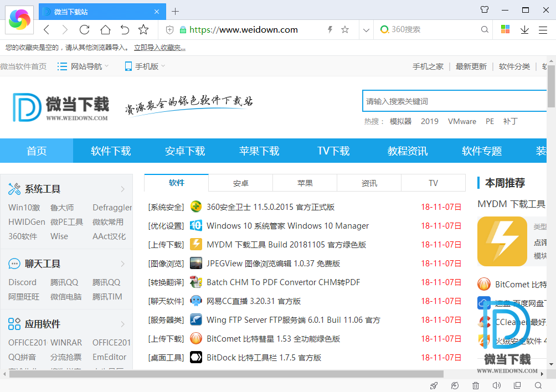Click the site search keyword field
This screenshot has width=556, height=392.
pyautogui.click(x=454, y=101)
